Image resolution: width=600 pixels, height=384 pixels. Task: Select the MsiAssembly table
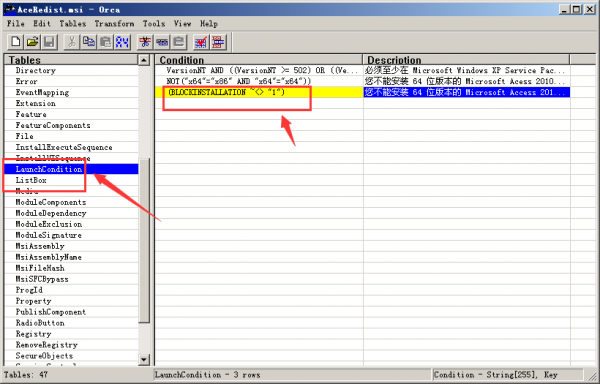40,246
